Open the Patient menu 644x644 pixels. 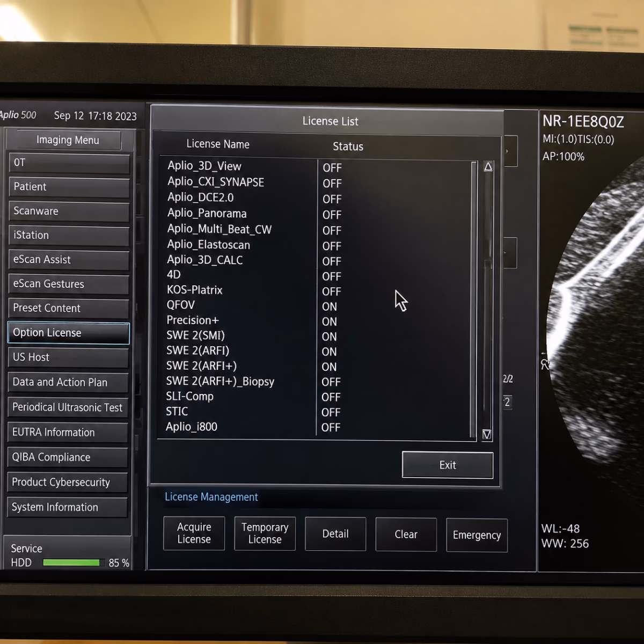click(x=69, y=187)
